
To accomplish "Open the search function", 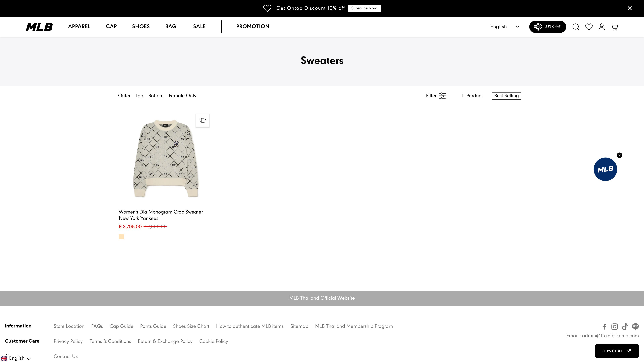I will tap(576, 27).
